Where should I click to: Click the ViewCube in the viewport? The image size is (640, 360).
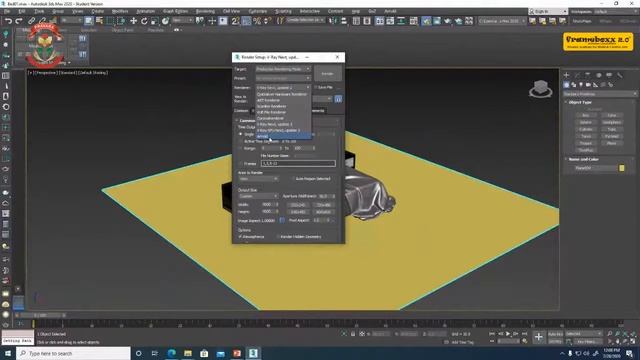(x=540, y=89)
